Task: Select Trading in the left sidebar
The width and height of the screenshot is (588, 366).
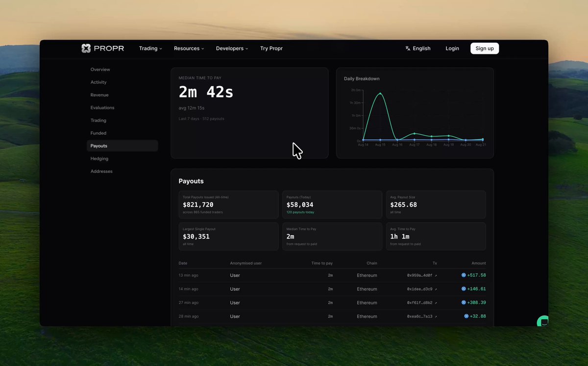Action: point(122,121)
